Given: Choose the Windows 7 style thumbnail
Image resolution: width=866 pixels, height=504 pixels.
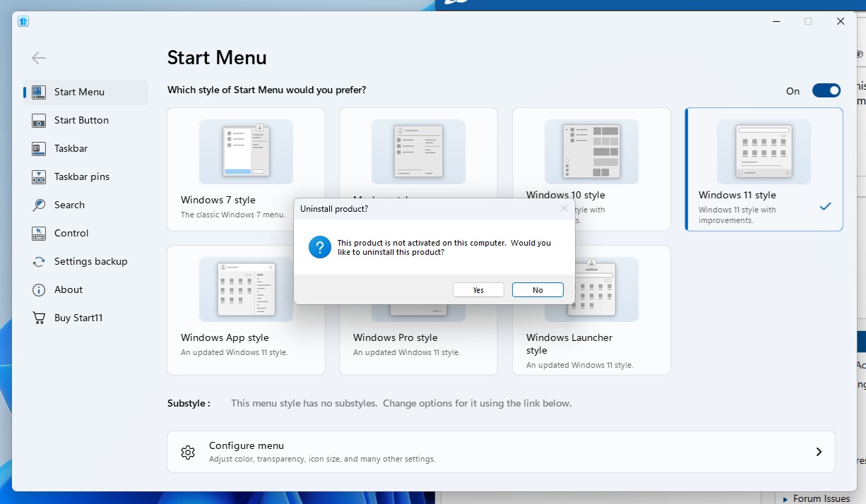Looking at the screenshot, I should click(x=246, y=152).
